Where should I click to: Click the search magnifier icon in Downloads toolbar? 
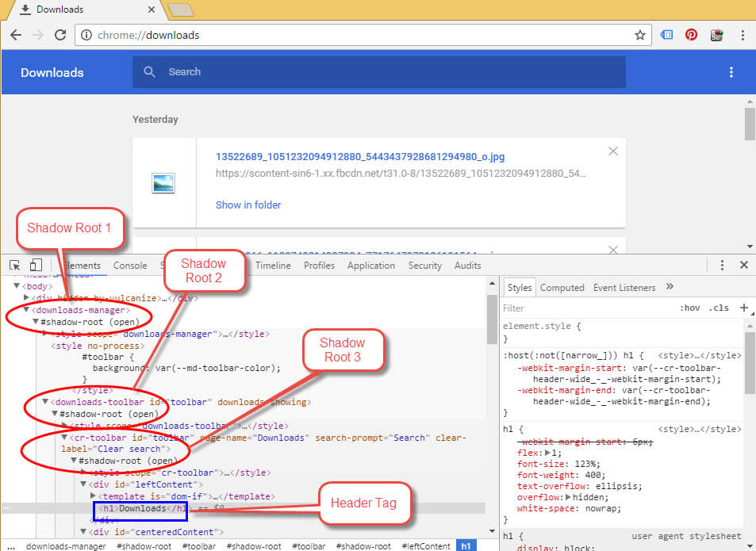[x=149, y=72]
